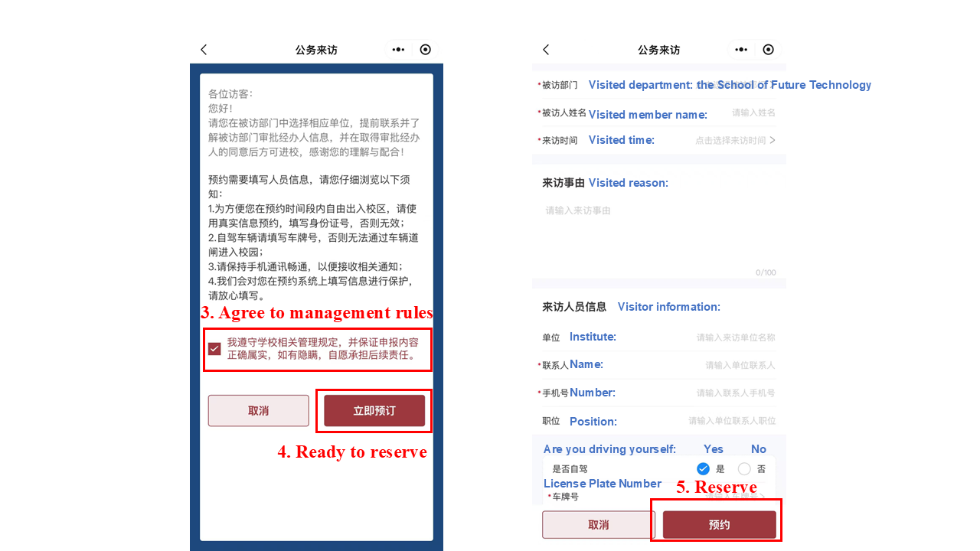
Task: Open the visit time picker chevron
Action: [x=772, y=140]
